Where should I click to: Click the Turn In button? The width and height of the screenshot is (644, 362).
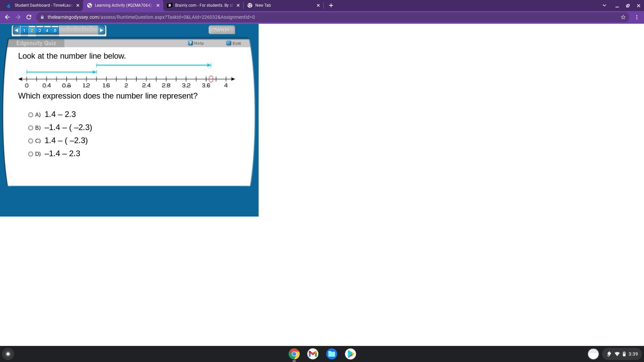pos(221,30)
